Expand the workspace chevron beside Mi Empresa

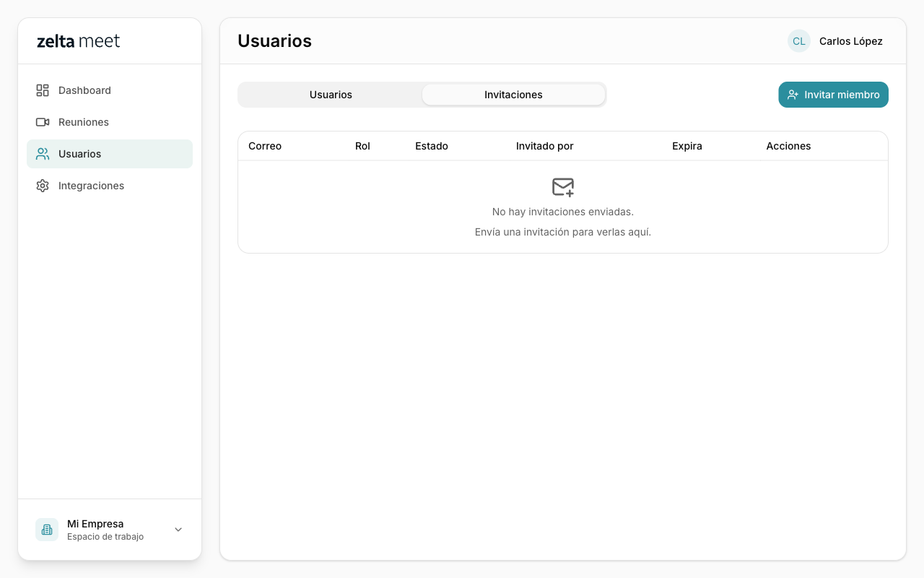coord(178,530)
